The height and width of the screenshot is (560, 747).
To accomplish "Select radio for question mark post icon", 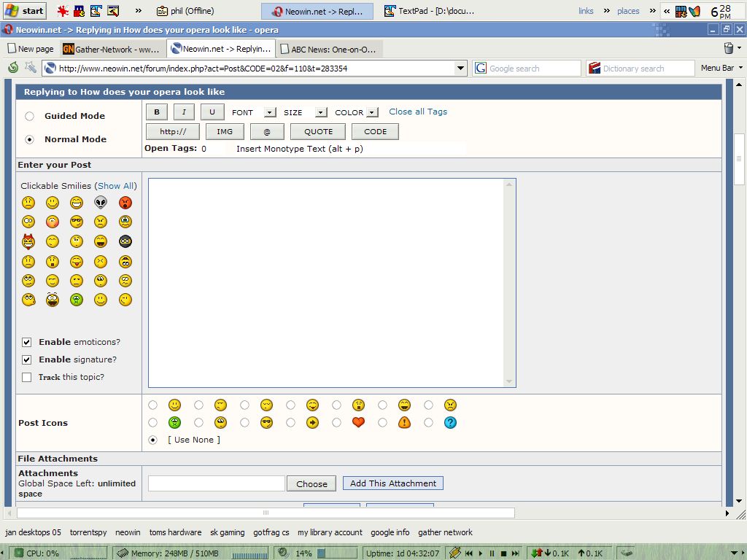I will pos(428,422).
